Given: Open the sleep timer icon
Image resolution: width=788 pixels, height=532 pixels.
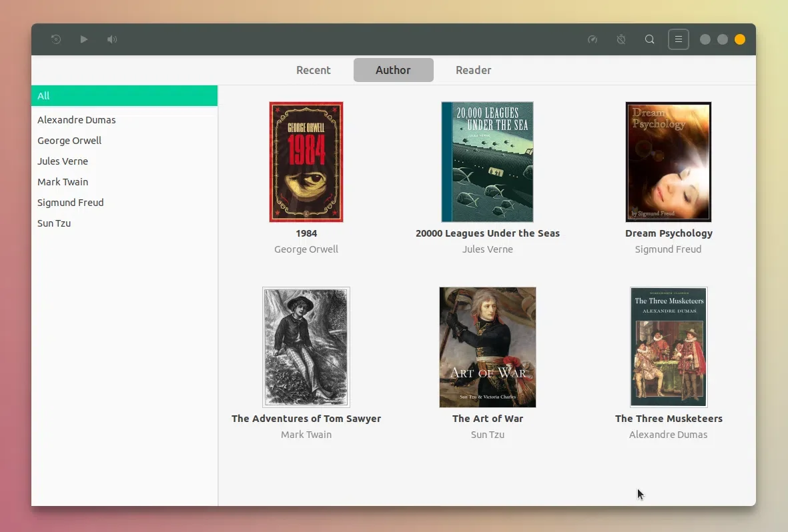Looking at the screenshot, I should [x=621, y=39].
